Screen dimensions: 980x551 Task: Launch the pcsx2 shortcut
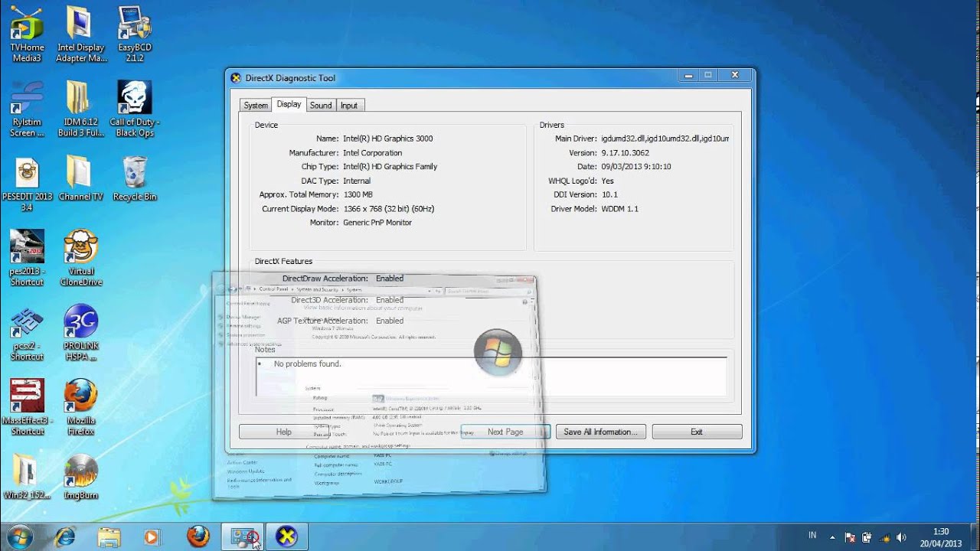click(27, 321)
